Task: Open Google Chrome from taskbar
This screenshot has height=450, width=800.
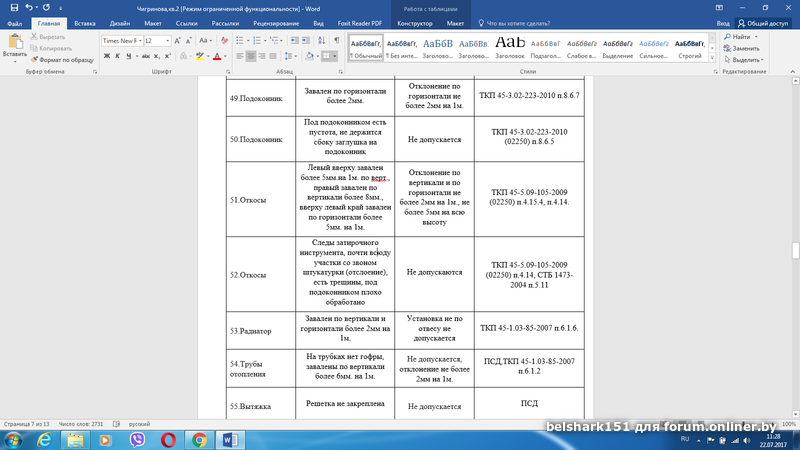Action: pyautogui.click(x=199, y=440)
